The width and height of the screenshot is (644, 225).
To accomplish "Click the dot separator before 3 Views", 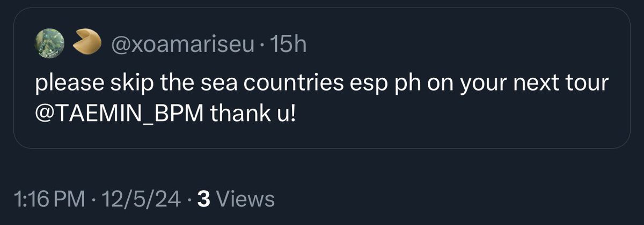I will coord(189,200).
